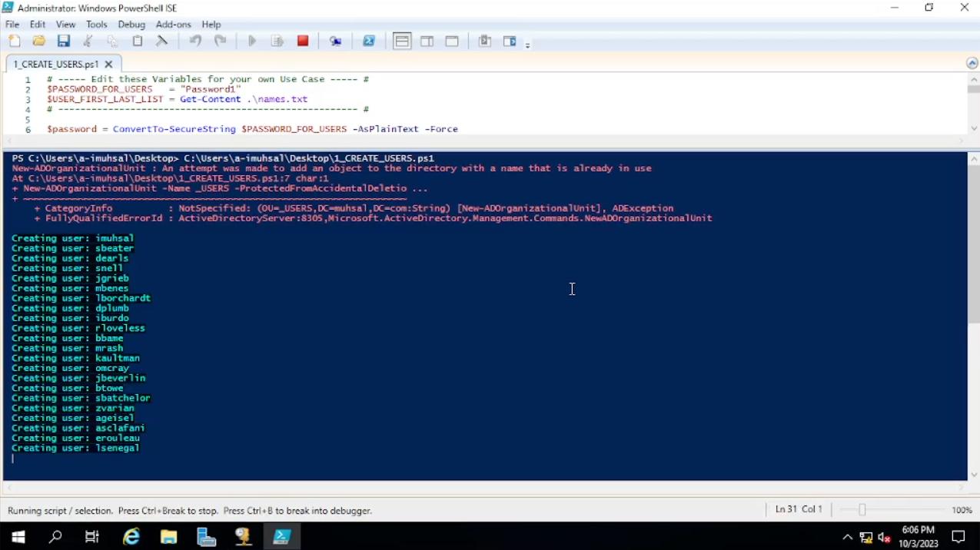Expand the toolbar overflow options arrow

coord(527,46)
